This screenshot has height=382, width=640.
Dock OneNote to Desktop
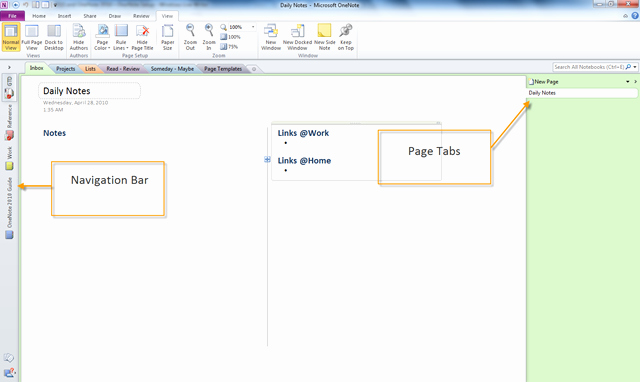tap(54, 37)
